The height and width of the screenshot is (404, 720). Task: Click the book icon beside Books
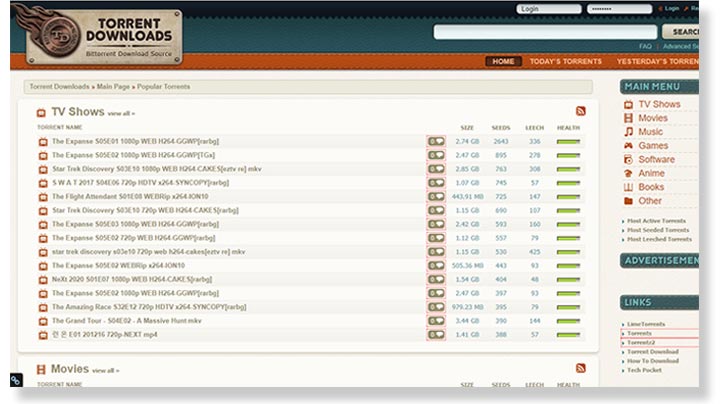(628, 187)
